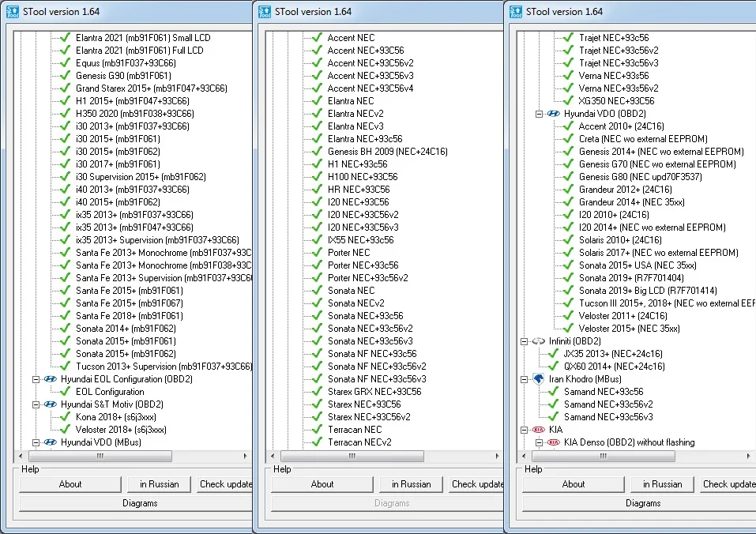Click the KIA logo beside KIA Denso (OBD2) without flashing
Image resolution: width=756 pixels, height=534 pixels.
point(554,442)
